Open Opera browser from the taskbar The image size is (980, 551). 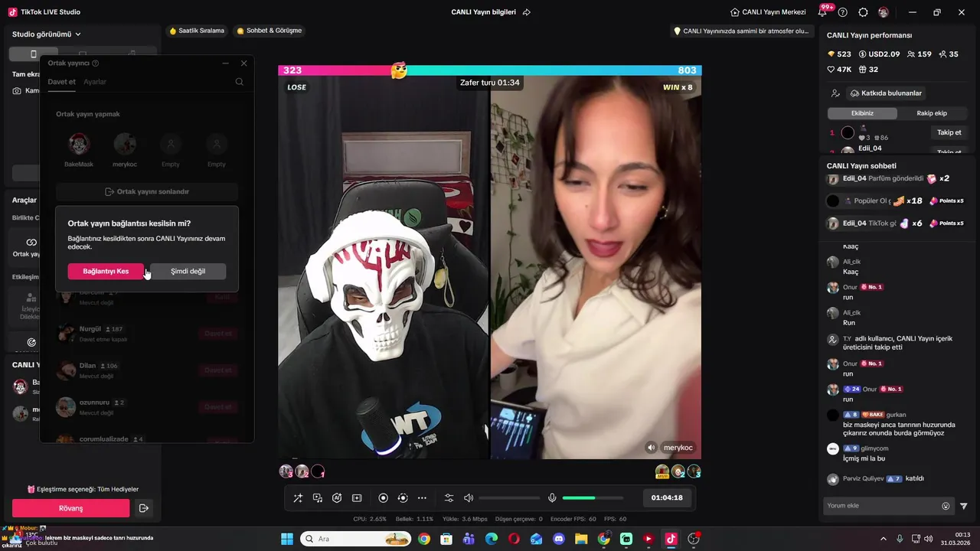pyautogui.click(x=514, y=539)
